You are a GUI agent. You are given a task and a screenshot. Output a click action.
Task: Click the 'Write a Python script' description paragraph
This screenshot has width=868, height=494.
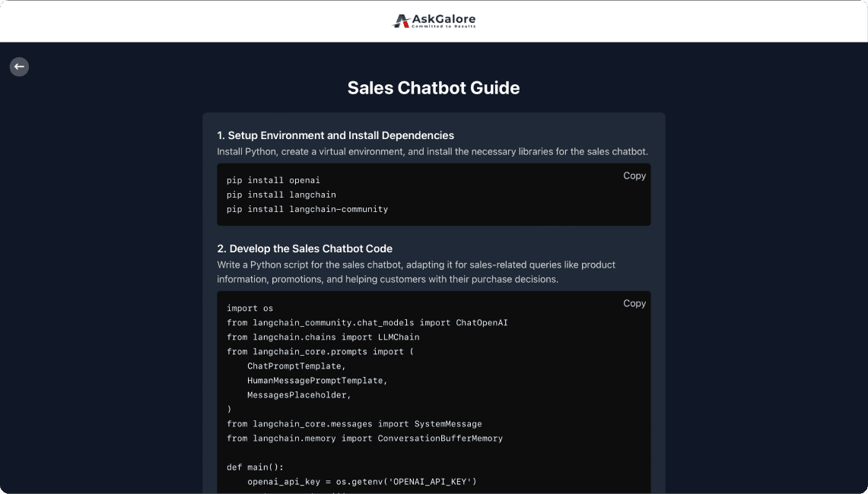coord(416,272)
